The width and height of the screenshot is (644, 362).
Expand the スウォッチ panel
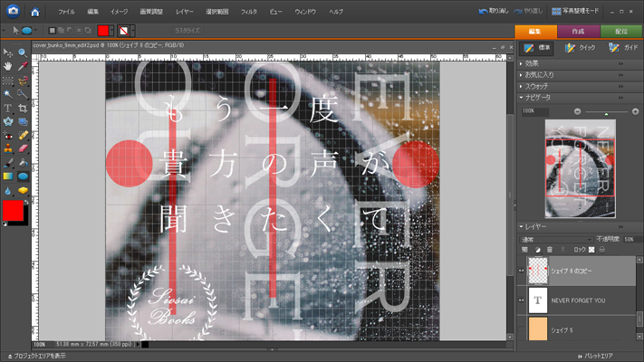[521, 87]
